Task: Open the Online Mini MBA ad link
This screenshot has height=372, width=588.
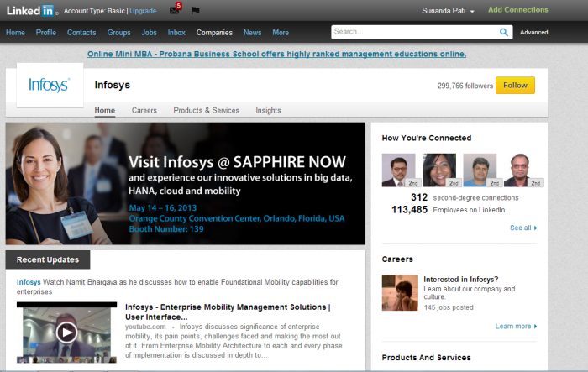Action: click(x=276, y=54)
